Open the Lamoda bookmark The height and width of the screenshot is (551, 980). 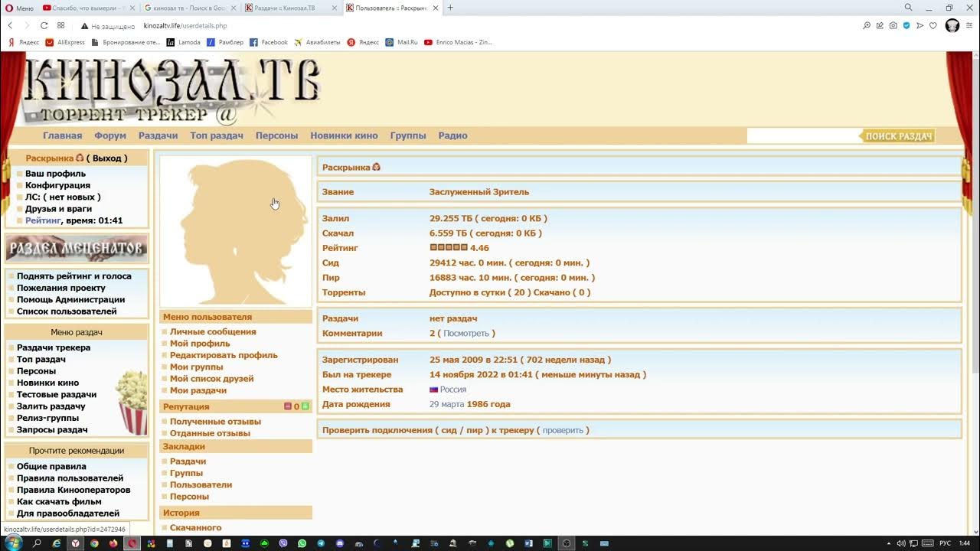coord(184,42)
